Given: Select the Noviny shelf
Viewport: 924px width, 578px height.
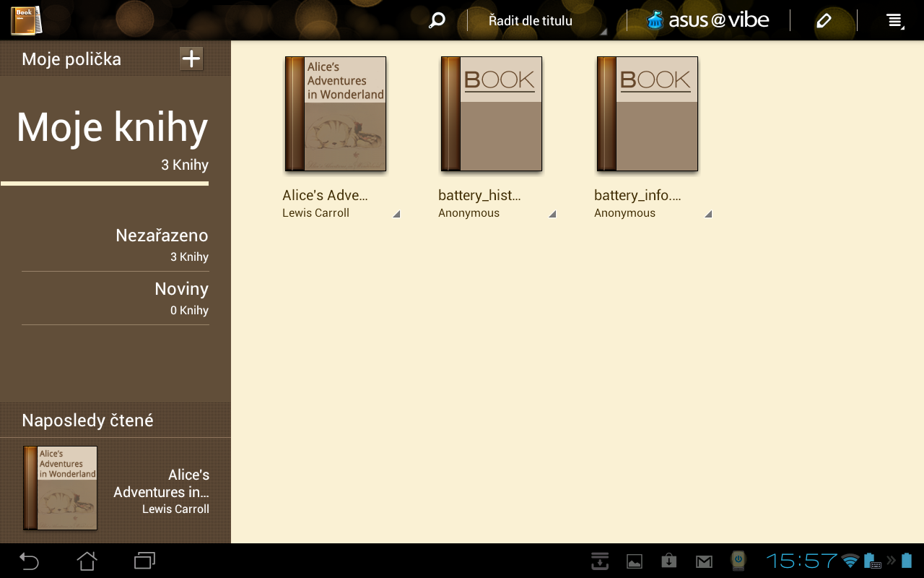Looking at the screenshot, I should pyautogui.click(x=181, y=288).
